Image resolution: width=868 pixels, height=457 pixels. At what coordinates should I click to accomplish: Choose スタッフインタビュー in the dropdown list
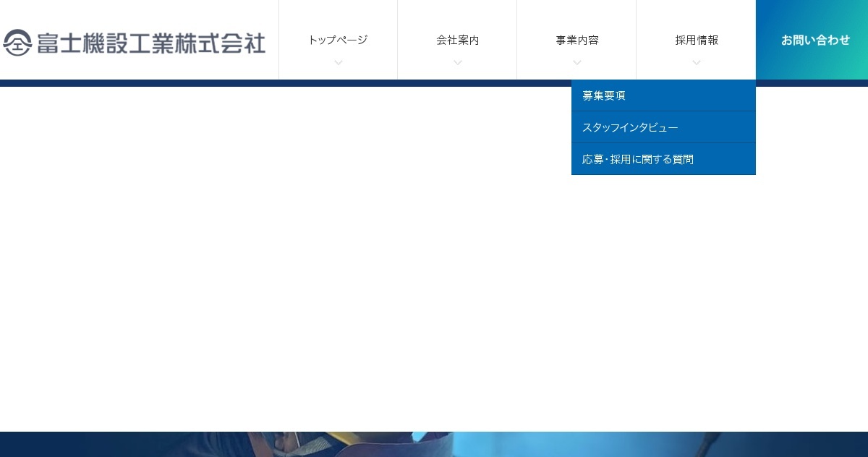(x=630, y=127)
